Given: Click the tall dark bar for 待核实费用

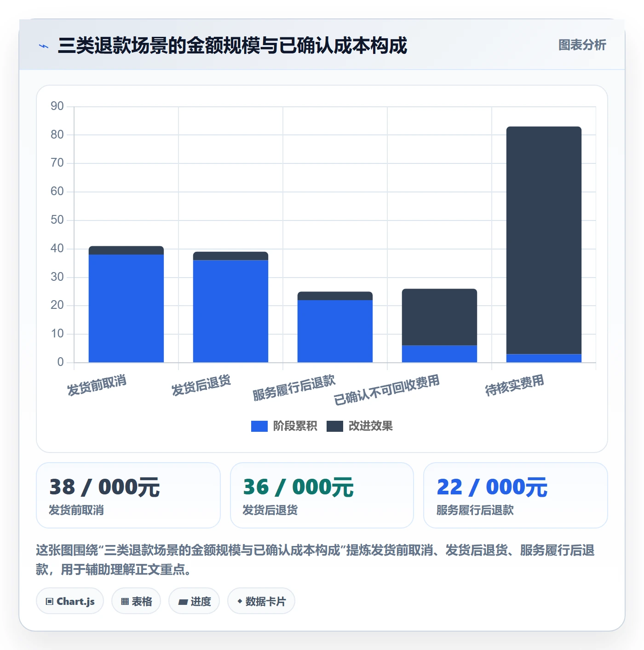Looking at the screenshot, I should click(544, 240).
